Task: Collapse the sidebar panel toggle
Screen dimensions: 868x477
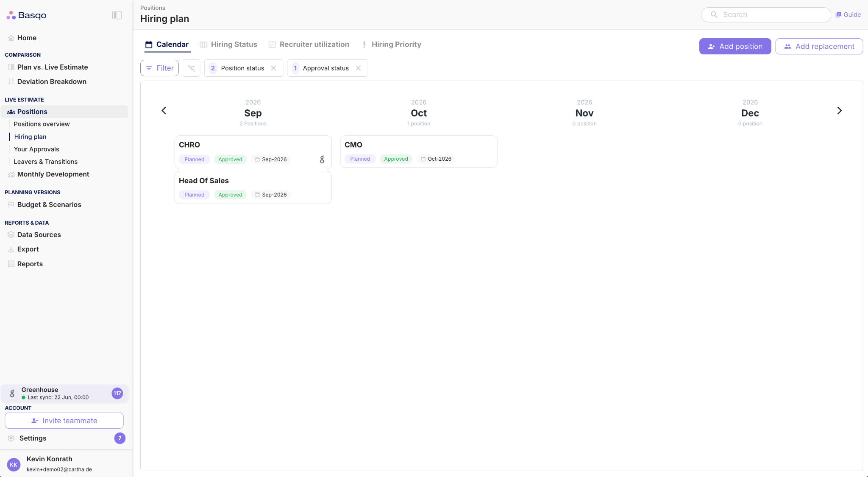Action: tap(117, 15)
